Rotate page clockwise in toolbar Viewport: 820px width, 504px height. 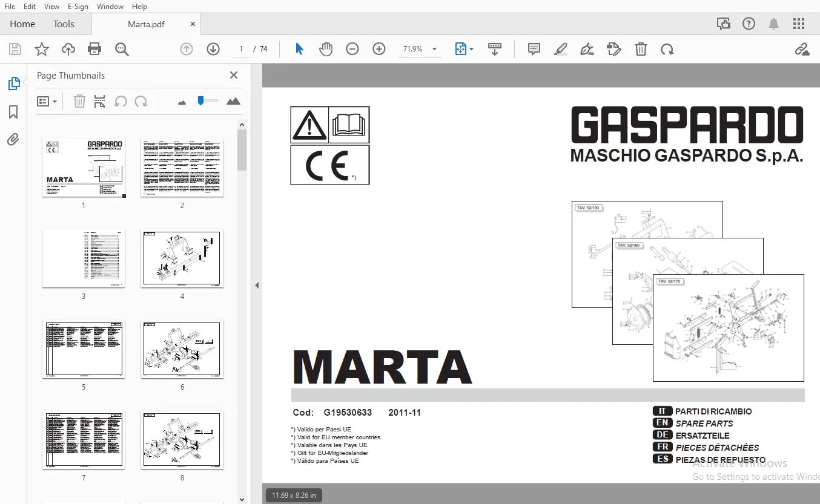coord(667,49)
